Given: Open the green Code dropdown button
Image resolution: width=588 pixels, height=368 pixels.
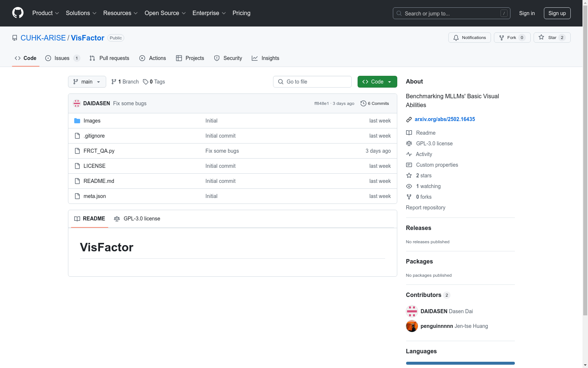Looking at the screenshot, I should [x=377, y=82].
